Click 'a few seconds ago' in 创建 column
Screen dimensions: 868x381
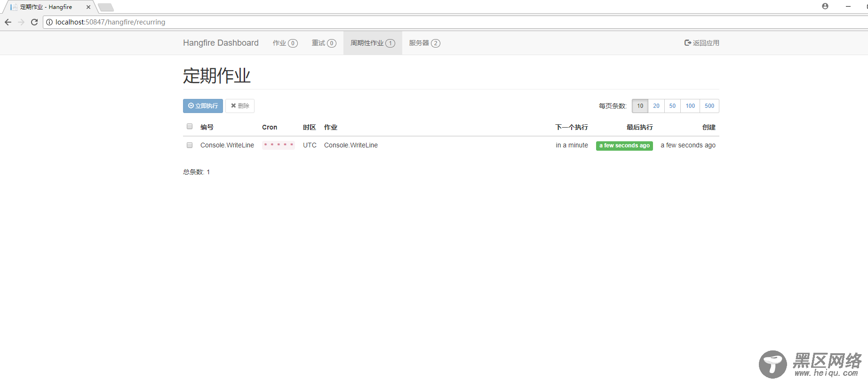(688, 145)
